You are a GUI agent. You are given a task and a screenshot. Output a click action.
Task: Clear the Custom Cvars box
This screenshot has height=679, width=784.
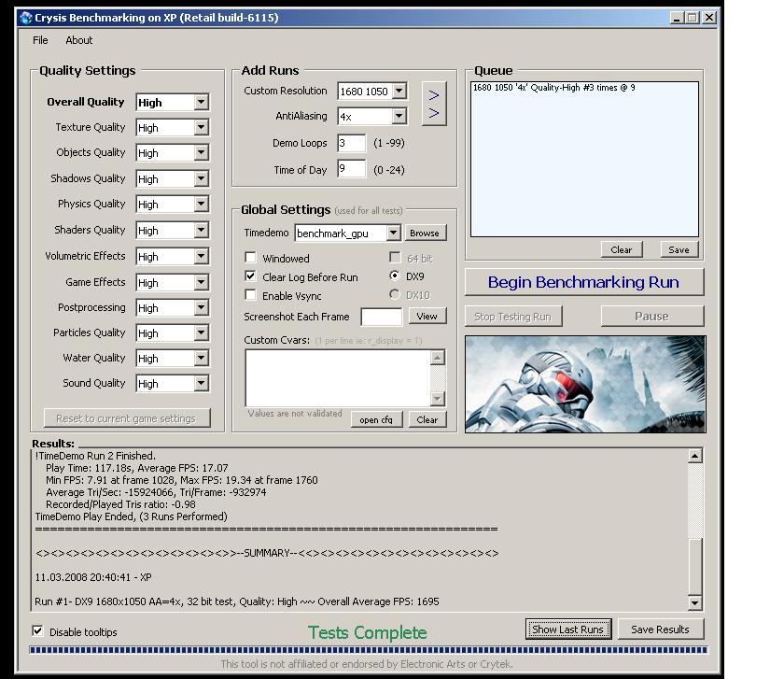[427, 419]
